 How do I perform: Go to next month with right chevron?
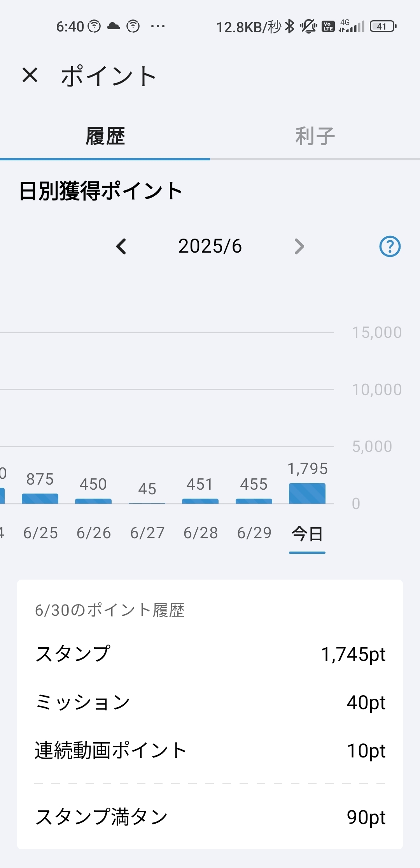299,246
